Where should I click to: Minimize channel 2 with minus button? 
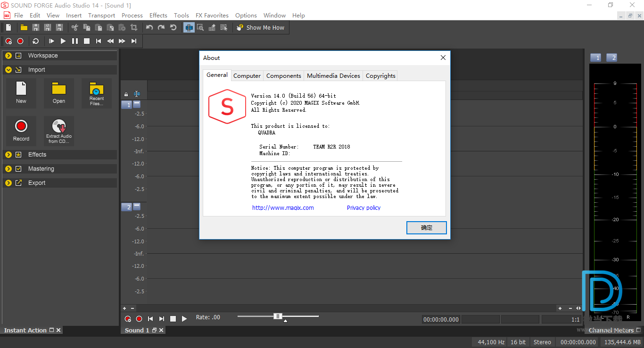[137, 206]
